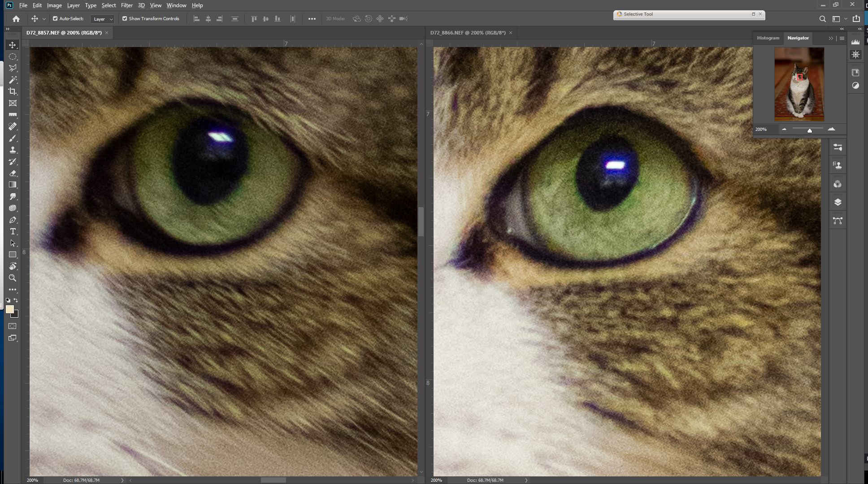Open the left document status bar arrow
This screenshot has width=868, height=484.
(x=122, y=480)
